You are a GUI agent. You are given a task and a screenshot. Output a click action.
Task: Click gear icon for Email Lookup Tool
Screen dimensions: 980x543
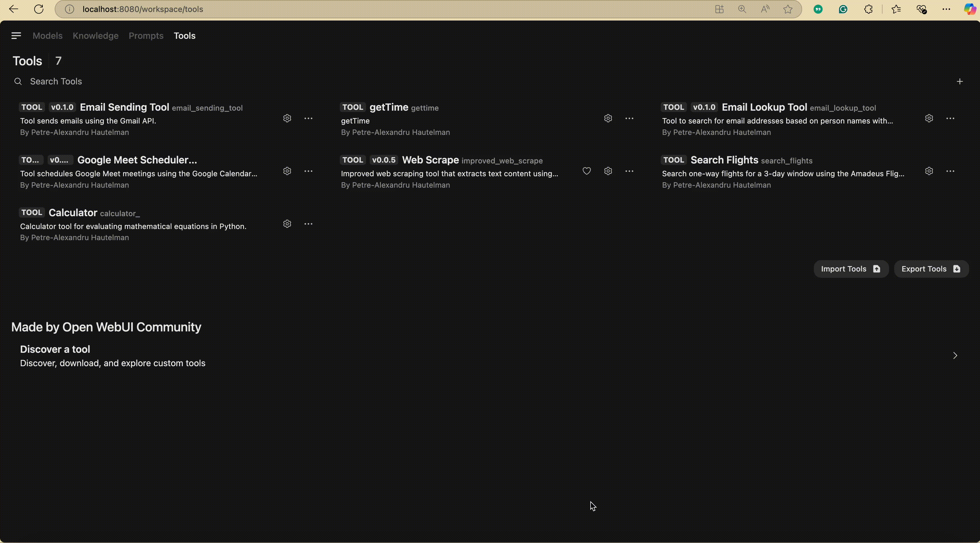click(x=929, y=118)
